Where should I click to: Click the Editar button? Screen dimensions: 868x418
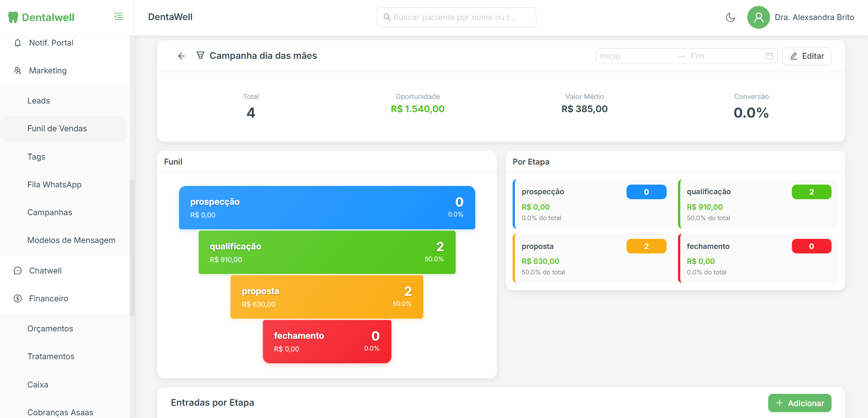point(806,56)
